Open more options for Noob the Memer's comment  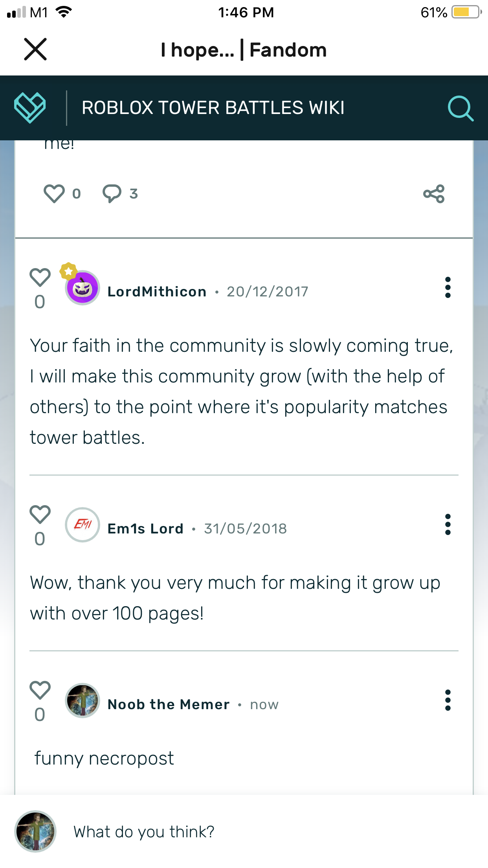[448, 700]
